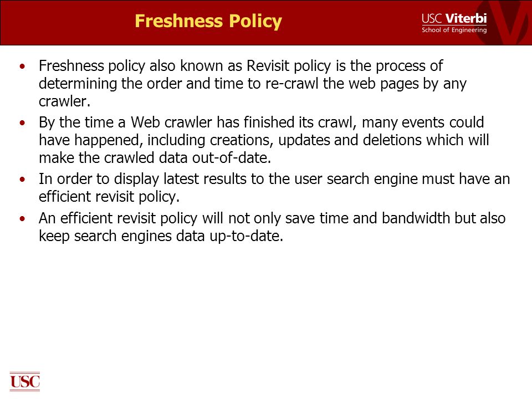The width and height of the screenshot is (532, 399).
Task: Click the fourth bullet point marker
Action: [22, 218]
